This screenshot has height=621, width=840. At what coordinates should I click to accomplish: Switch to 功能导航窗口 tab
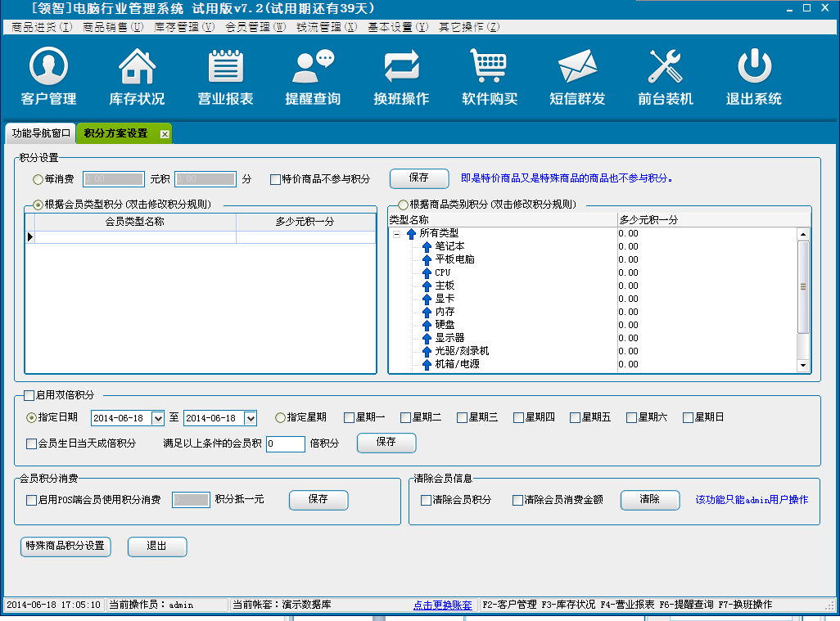pyautogui.click(x=41, y=133)
